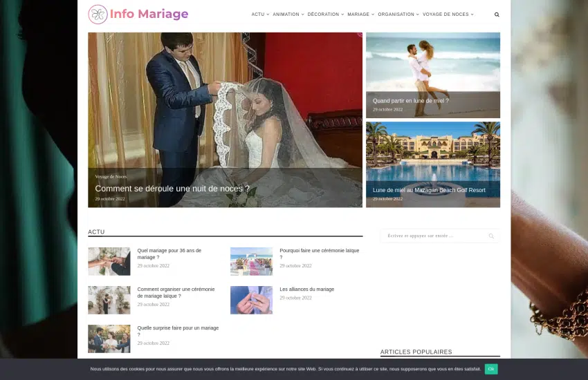Open article 'Comment se déroule une nuit de noces'
Viewport: 588px width, 380px height.
pos(172,189)
